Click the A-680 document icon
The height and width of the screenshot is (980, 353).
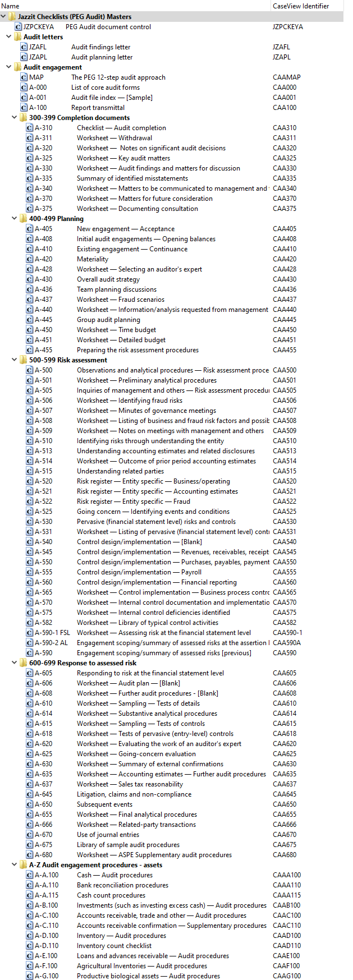pos(30,855)
